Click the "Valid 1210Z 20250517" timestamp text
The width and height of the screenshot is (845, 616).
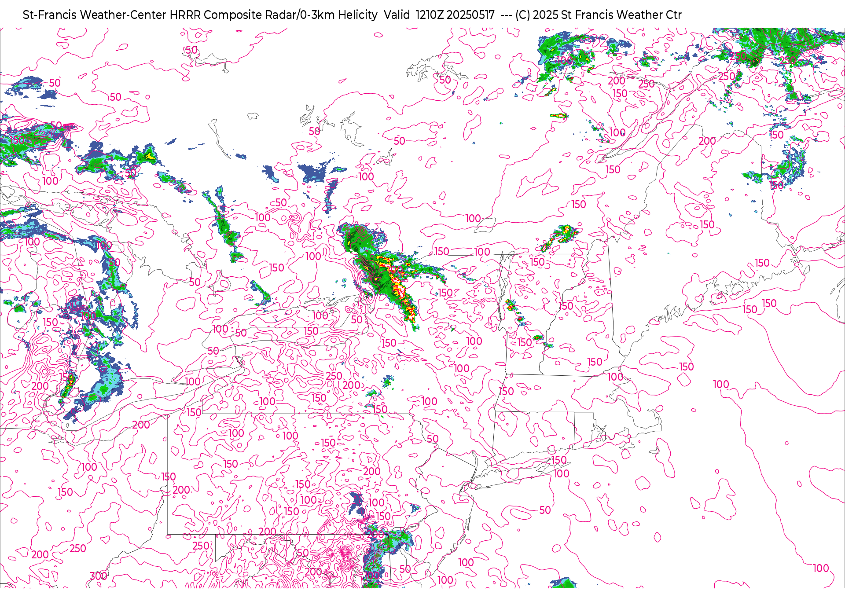click(x=439, y=15)
